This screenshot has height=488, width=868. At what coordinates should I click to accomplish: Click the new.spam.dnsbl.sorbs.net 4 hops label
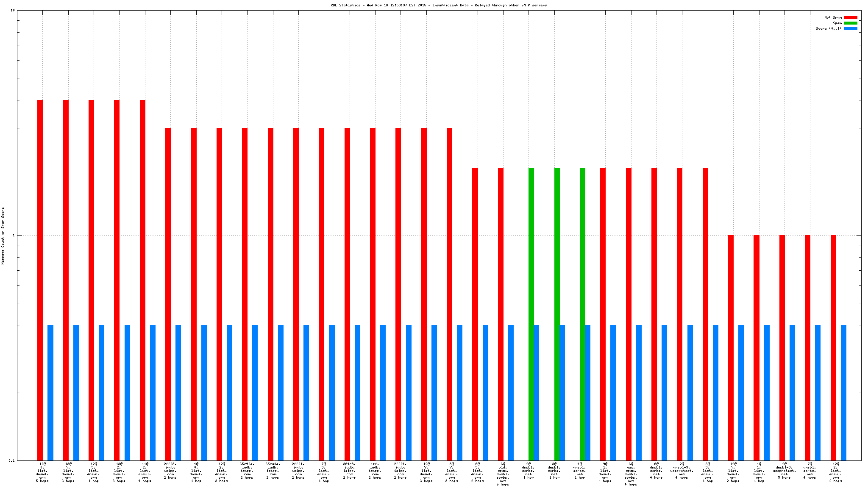click(631, 474)
